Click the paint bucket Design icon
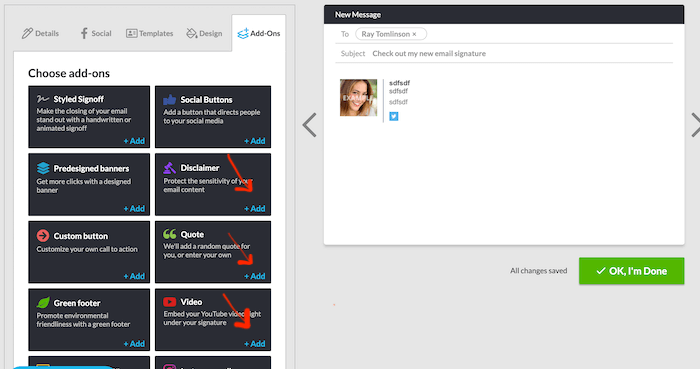The height and width of the screenshot is (369, 700). click(x=192, y=33)
